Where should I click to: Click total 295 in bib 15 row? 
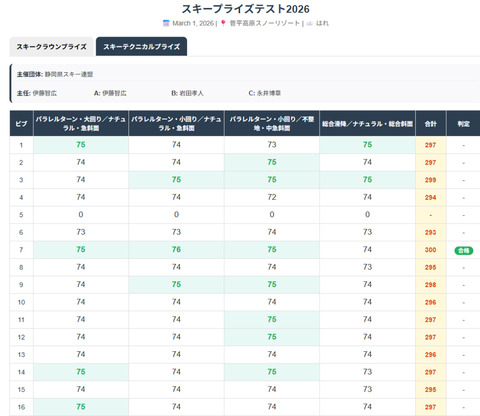click(431, 390)
